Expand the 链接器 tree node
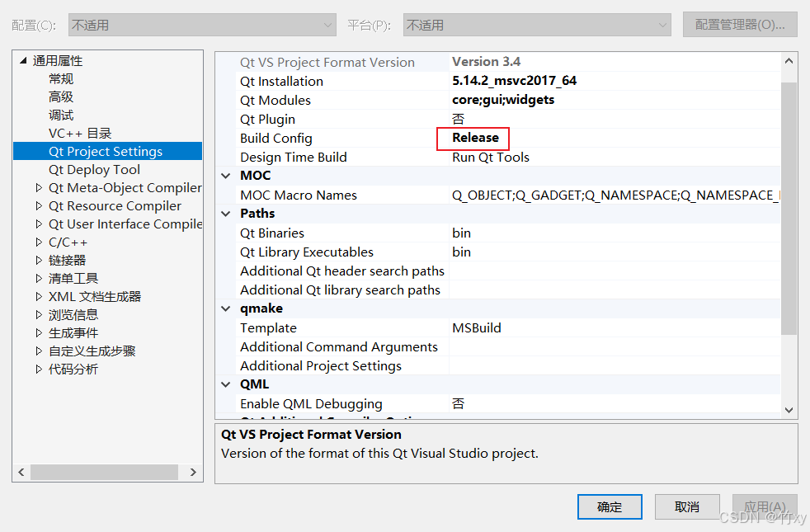 (x=37, y=260)
